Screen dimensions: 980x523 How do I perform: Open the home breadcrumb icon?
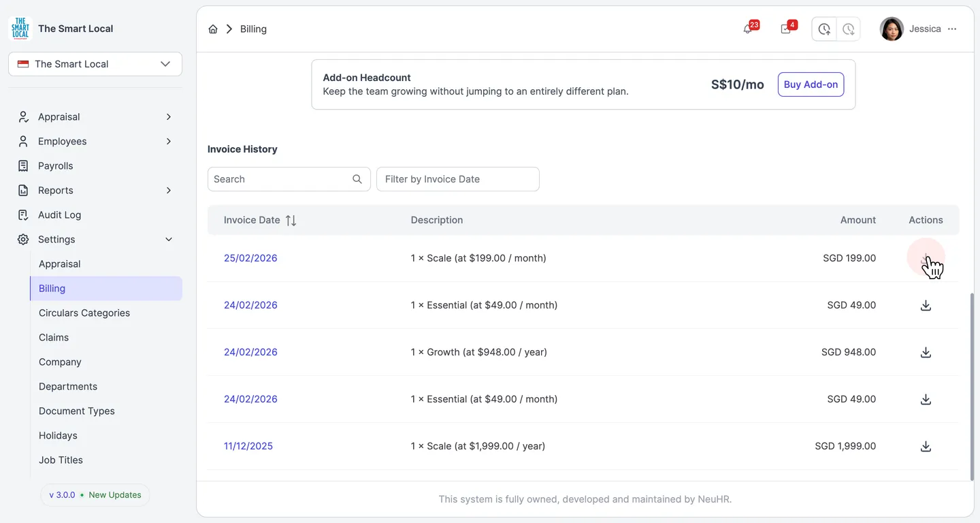[x=213, y=29]
